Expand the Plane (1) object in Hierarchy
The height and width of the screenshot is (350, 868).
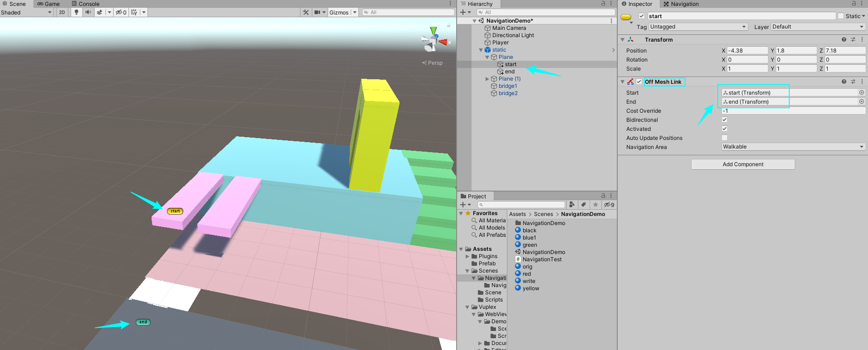click(x=487, y=79)
